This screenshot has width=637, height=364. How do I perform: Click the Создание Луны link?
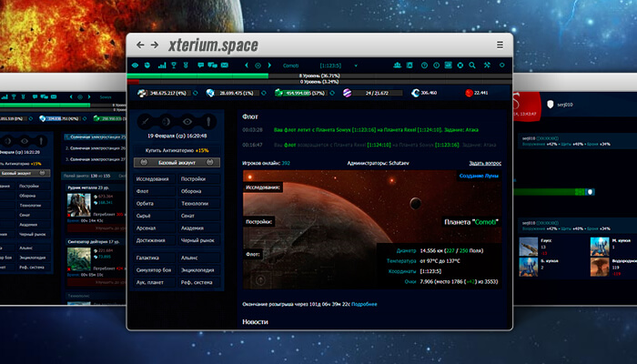479,176
